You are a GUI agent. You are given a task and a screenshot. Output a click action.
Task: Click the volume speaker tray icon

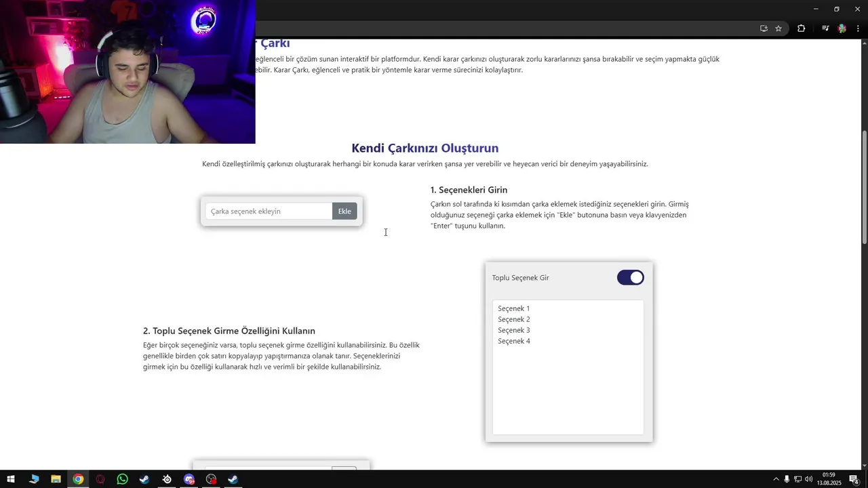(808, 479)
